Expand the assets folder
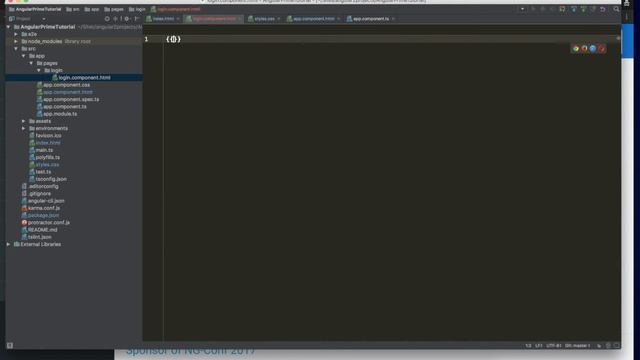 click(24, 121)
